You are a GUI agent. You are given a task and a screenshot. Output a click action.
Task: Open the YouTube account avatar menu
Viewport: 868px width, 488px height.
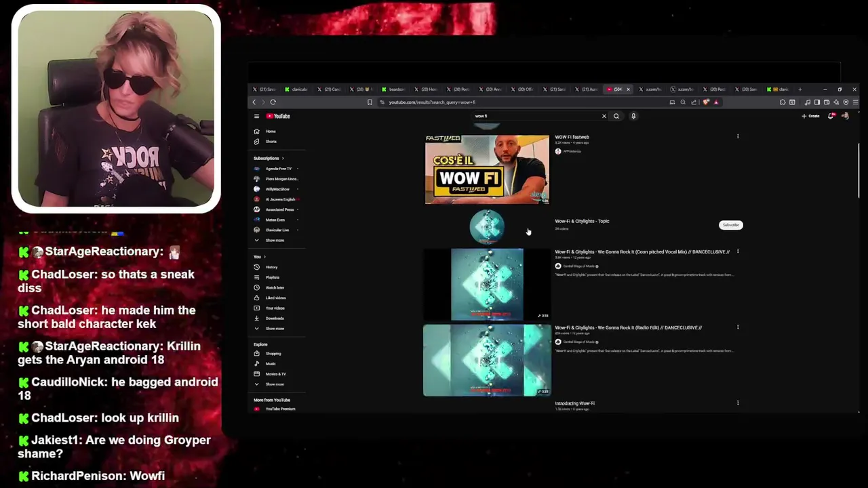[x=845, y=116]
